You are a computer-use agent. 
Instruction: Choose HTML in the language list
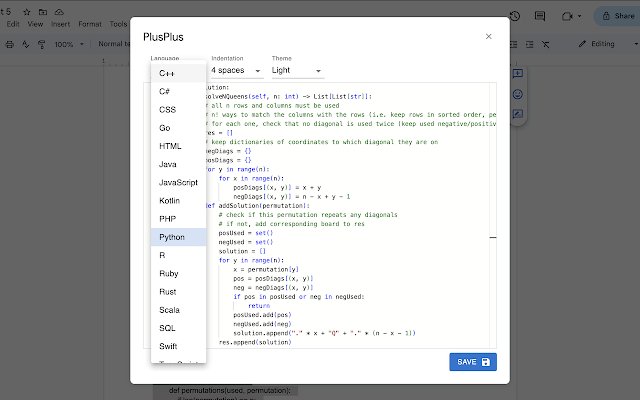(x=178, y=146)
